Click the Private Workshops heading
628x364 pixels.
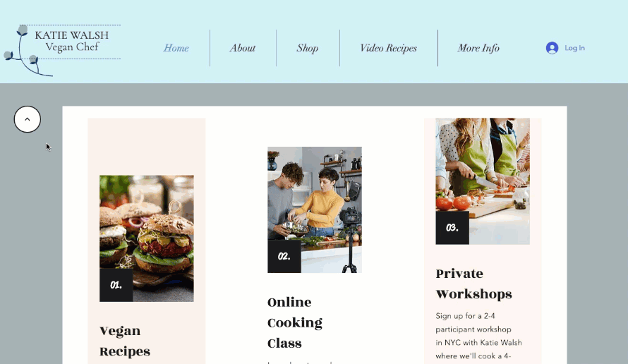[x=473, y=284]
